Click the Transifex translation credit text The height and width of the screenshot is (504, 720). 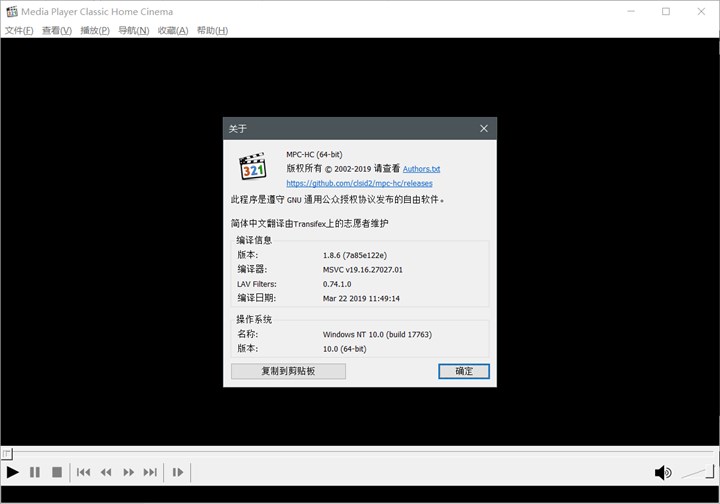309,224
